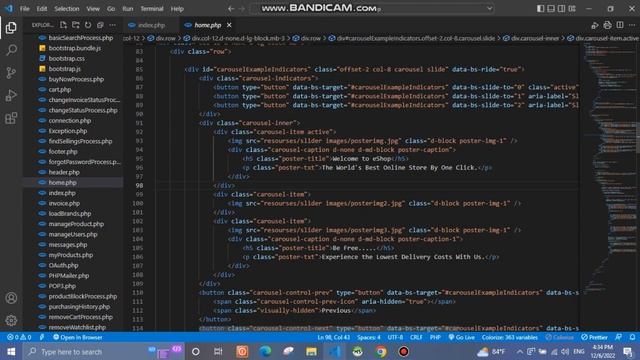The width and height of the screenshot is (640, 360).
Task: Customize the editor layout
Action: pyautogui.click(x=572, y=9)
